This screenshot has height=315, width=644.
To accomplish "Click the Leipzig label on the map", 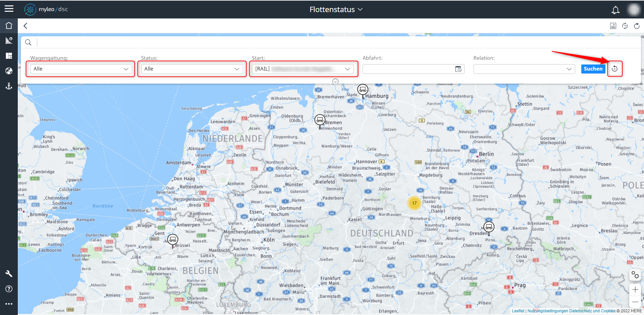I will pos(453,218).
